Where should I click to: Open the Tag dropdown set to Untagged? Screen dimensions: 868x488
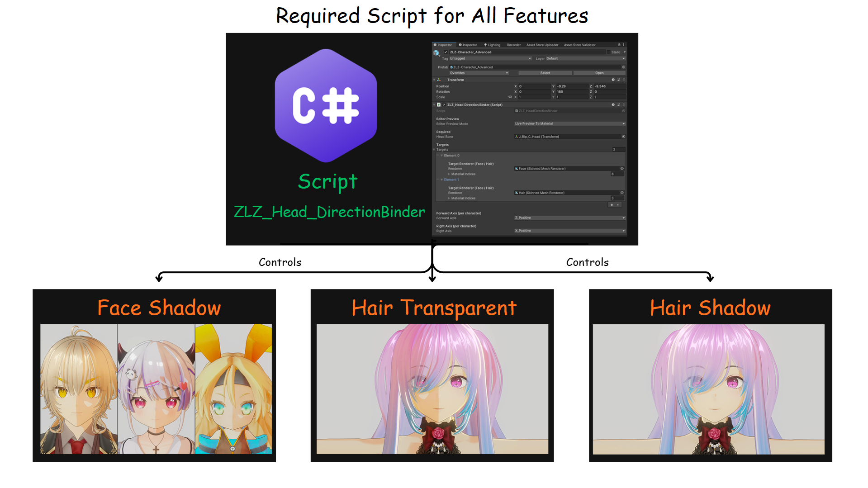pos(489,58)
